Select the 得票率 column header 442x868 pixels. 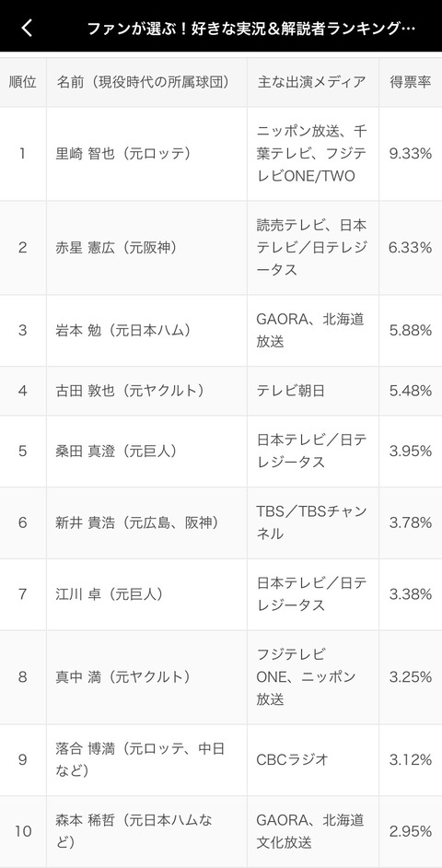pyautogui.click(x=411, y=82)
